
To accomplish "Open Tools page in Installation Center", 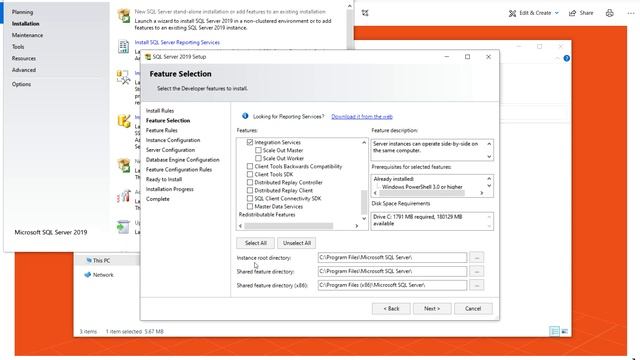I will click(18, 47).
